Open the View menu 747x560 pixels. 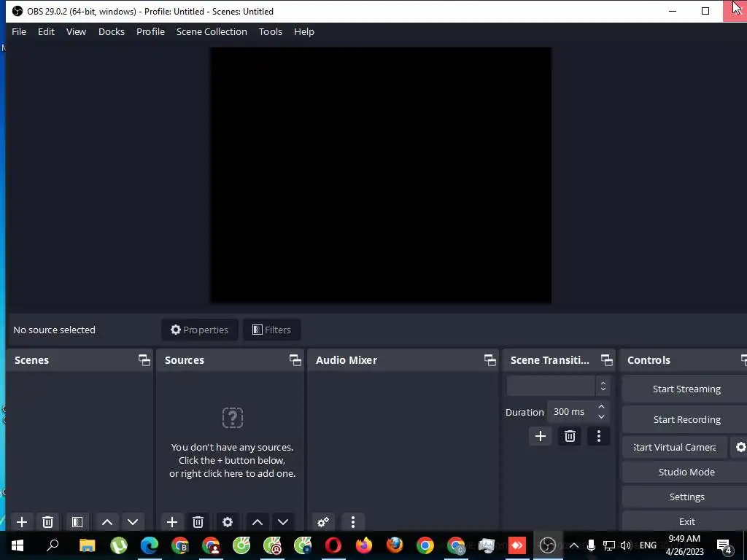point(76,32)
